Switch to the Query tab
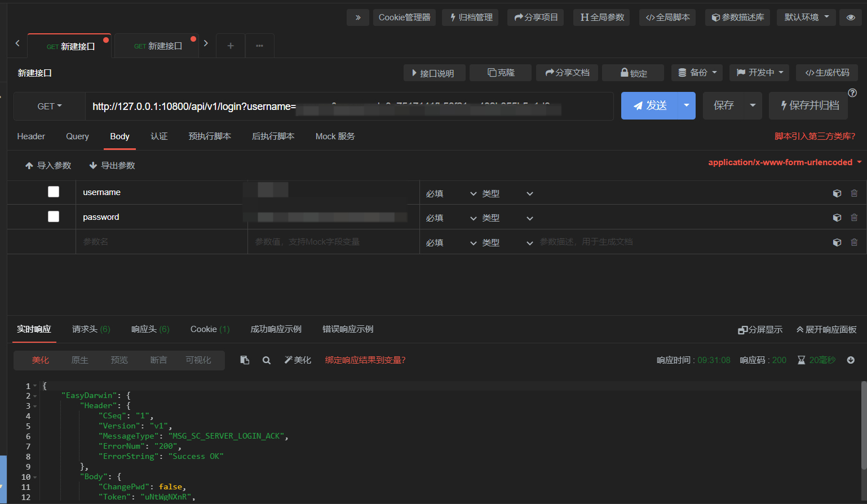Image resolution: width=867 pixels, height=504 pixels. pos(77,136)
